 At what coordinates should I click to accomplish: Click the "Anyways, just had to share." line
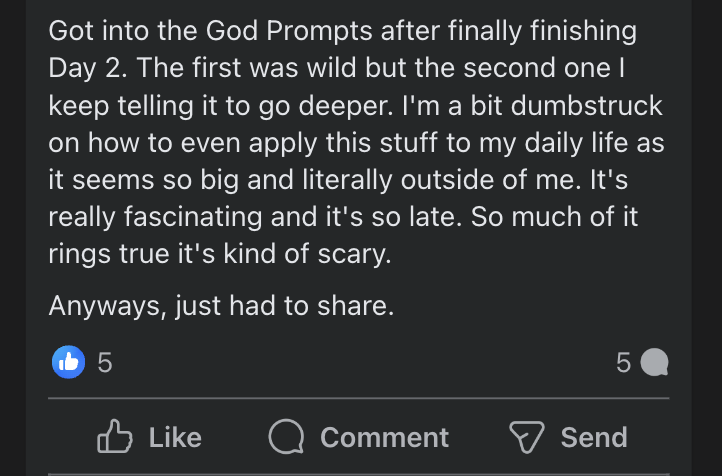(221, 307)
